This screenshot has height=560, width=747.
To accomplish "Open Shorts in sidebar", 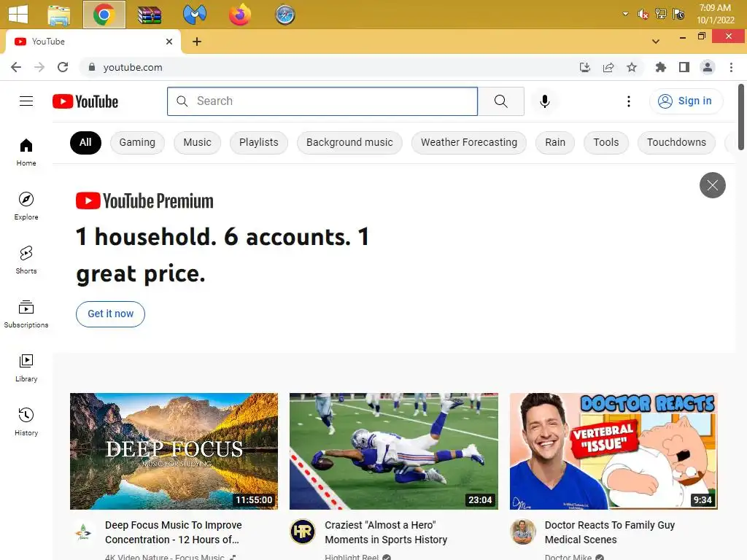I will point(26,260).
